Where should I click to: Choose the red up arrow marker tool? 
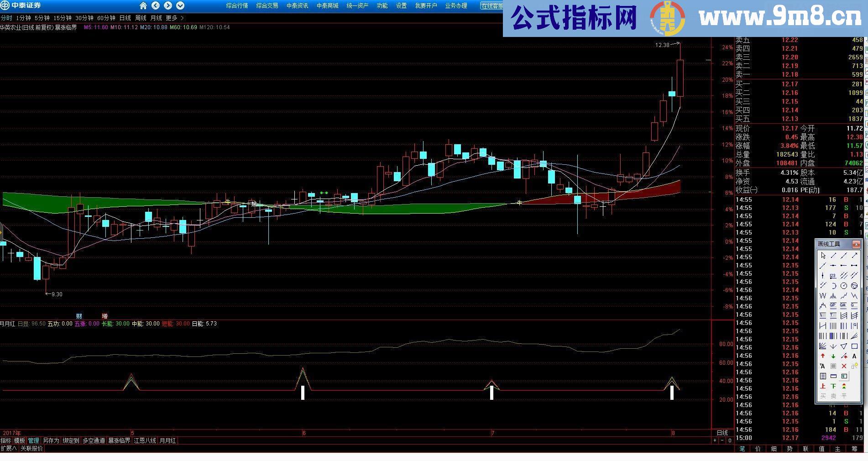click(823, 356)
